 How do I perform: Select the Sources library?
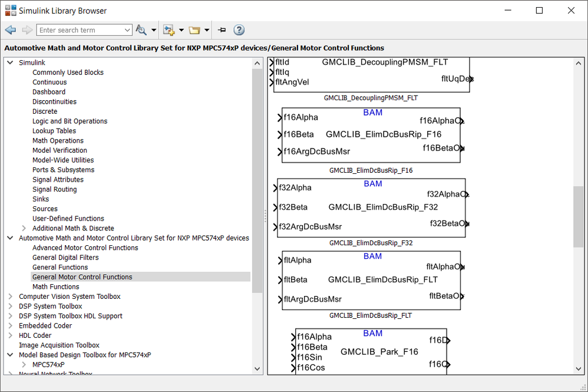[45, 209]
